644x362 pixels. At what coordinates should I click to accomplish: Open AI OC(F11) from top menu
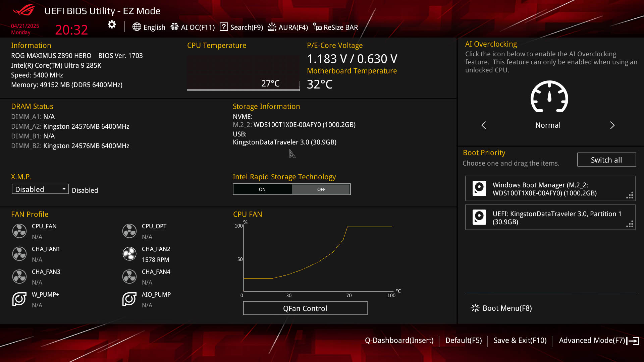click(193, 27)
